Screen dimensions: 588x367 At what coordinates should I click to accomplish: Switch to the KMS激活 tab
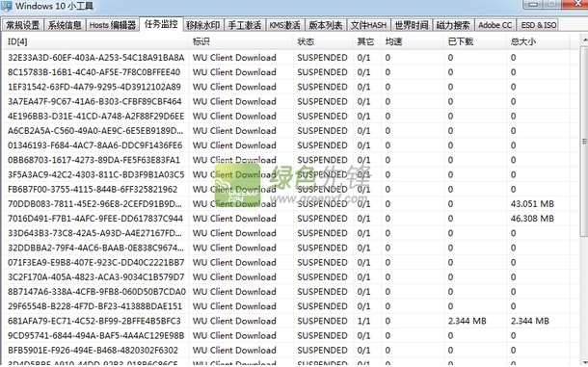click(x=285, y=25)
